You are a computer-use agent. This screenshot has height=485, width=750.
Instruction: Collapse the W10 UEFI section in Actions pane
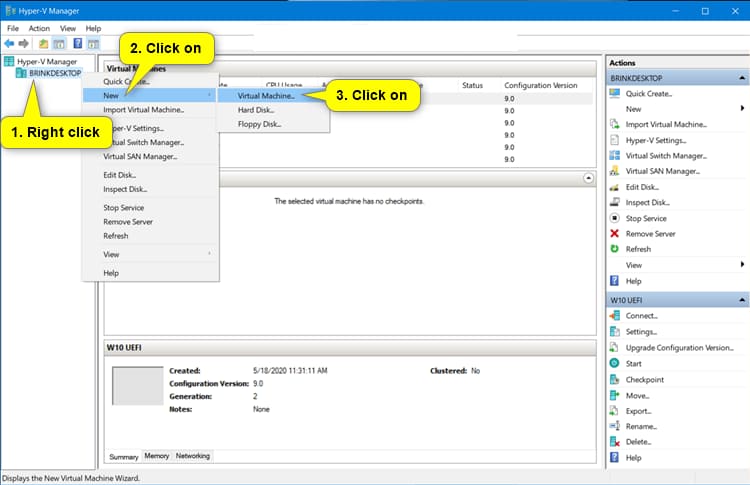tap(742, 300)
